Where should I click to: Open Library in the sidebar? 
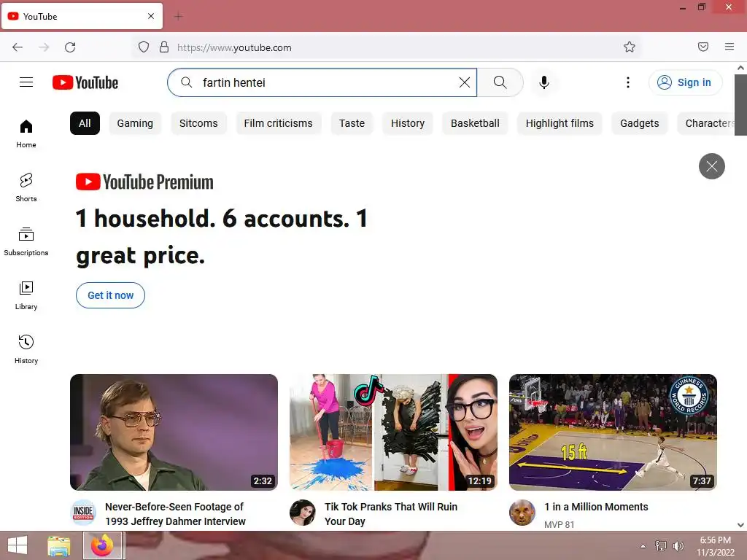[26, 295]
